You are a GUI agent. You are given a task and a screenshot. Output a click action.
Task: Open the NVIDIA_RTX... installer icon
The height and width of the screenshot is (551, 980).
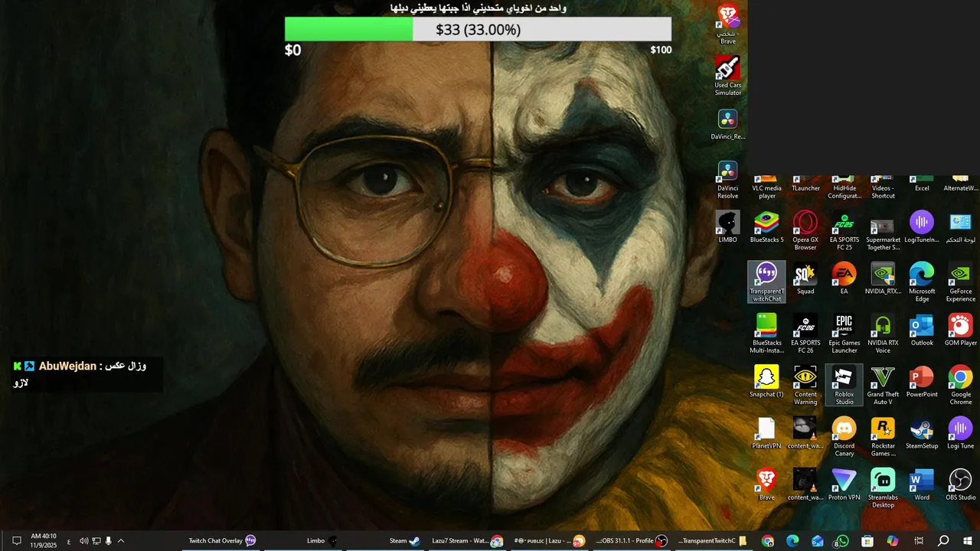[883, 279]
